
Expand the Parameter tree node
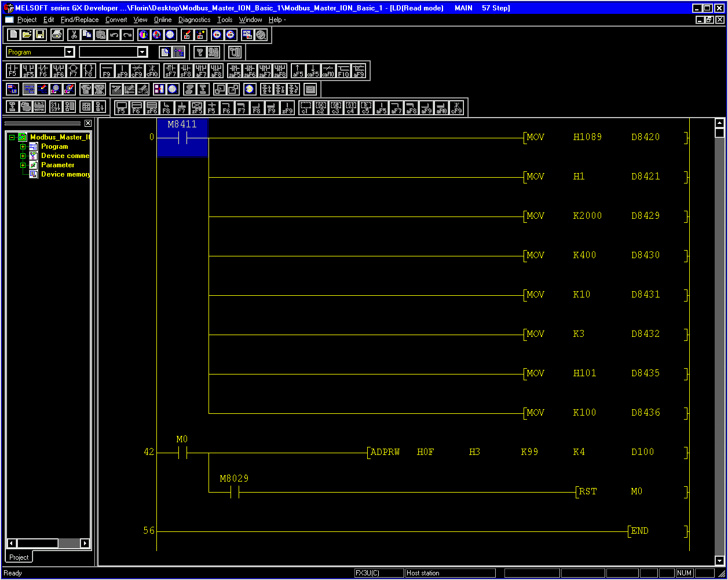click(x=23, y=165)
